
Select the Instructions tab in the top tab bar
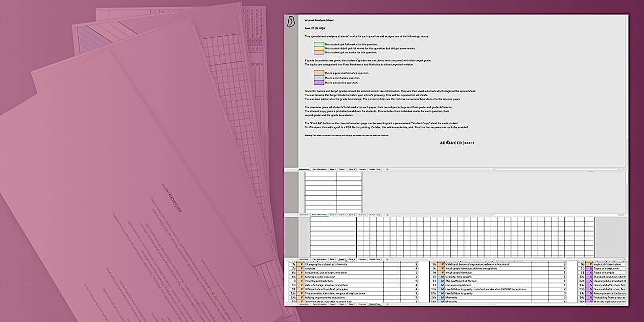coord(304,169)
